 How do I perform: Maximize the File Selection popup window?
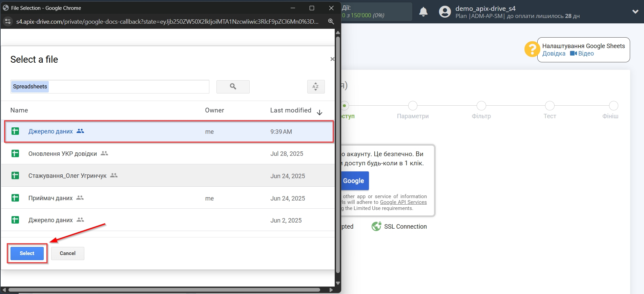point(312,8)
